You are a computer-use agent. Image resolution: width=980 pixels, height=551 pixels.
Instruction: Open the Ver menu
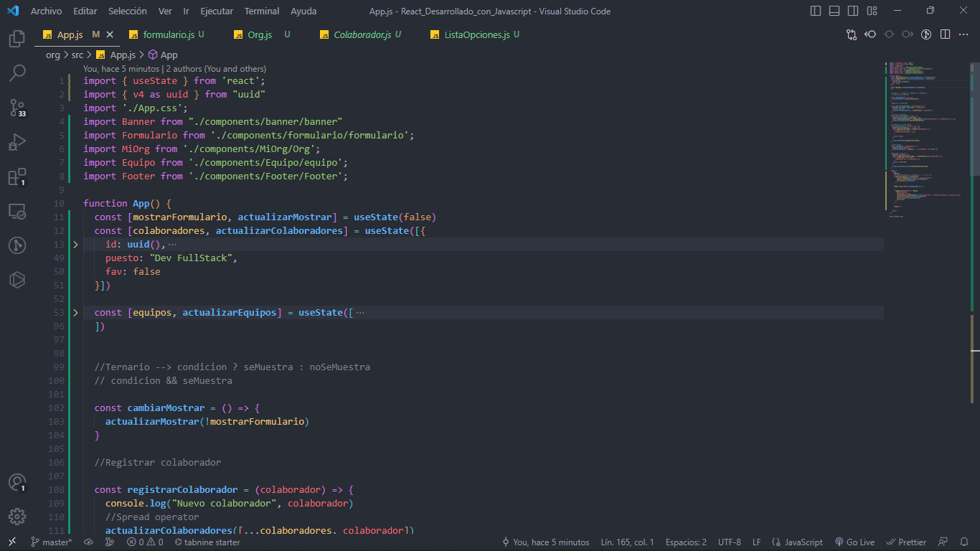165,11
